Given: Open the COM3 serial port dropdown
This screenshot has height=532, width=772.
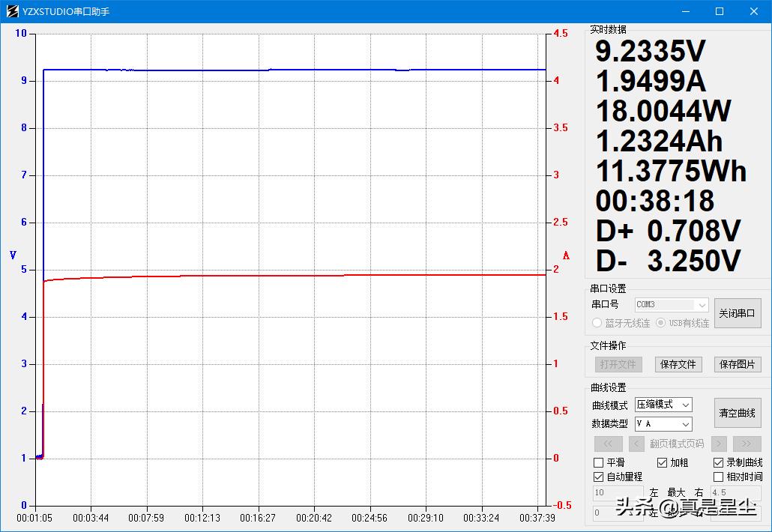Looking at the screenshot, I should click(x=672, y=305).
